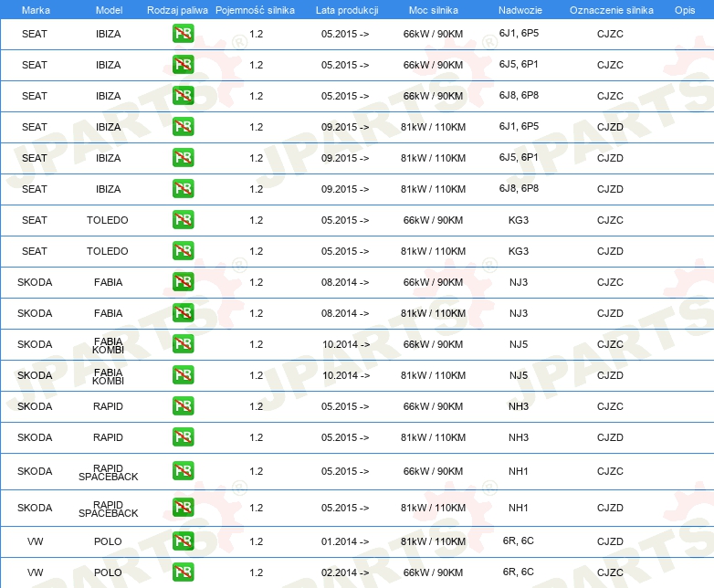The width and height of the screenshot is (714, 588).
Task: Select petrol icon in Fabia NJ3 CJZC row
Action: (x=183, y=281)
